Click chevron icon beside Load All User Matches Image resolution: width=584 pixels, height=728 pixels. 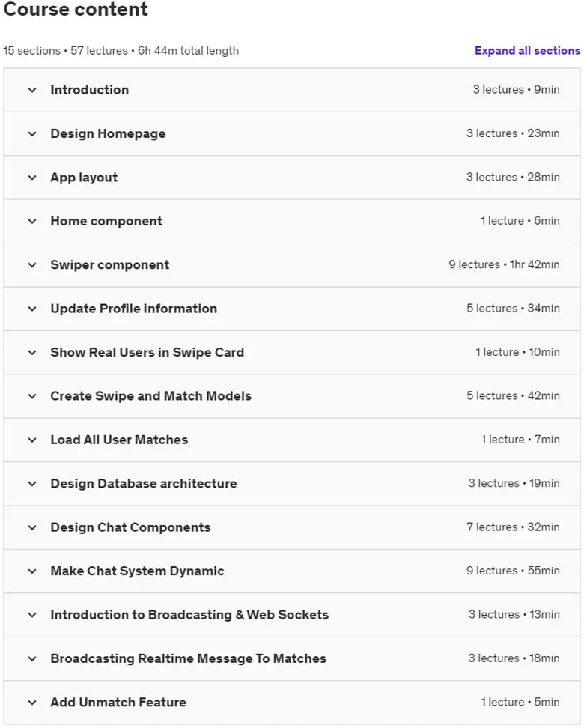[32, 440]
